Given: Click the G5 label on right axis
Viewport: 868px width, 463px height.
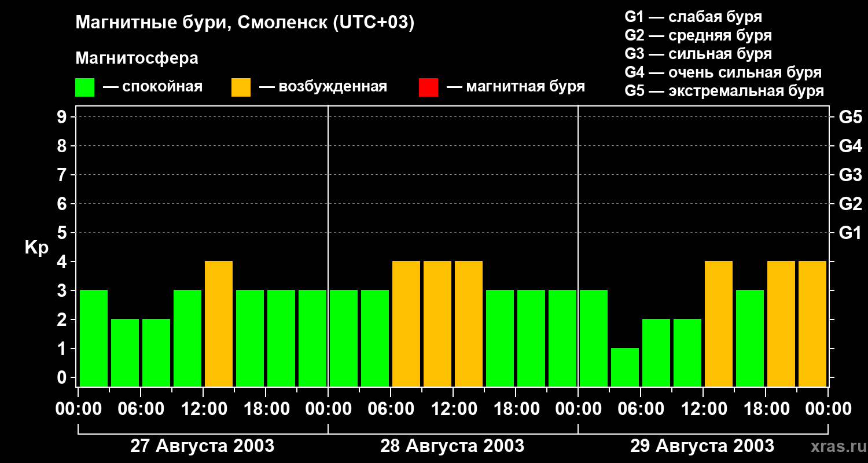Looking at the screenshot, I should 850,117.
